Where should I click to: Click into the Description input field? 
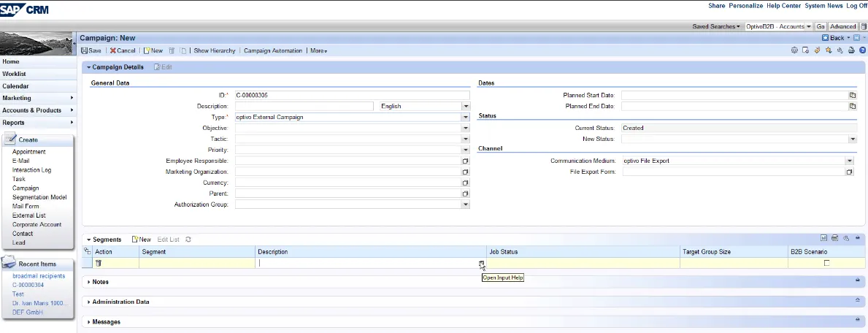click(x=304, y=106)
